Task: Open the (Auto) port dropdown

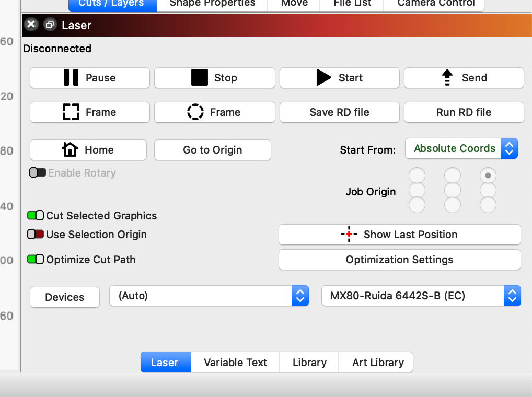Action: (209, 296)
